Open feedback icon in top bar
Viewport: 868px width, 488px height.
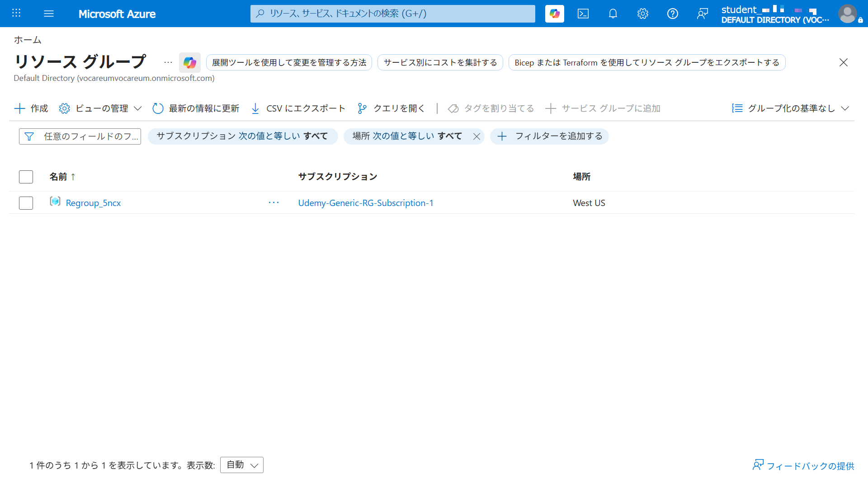tap(703, 14)
